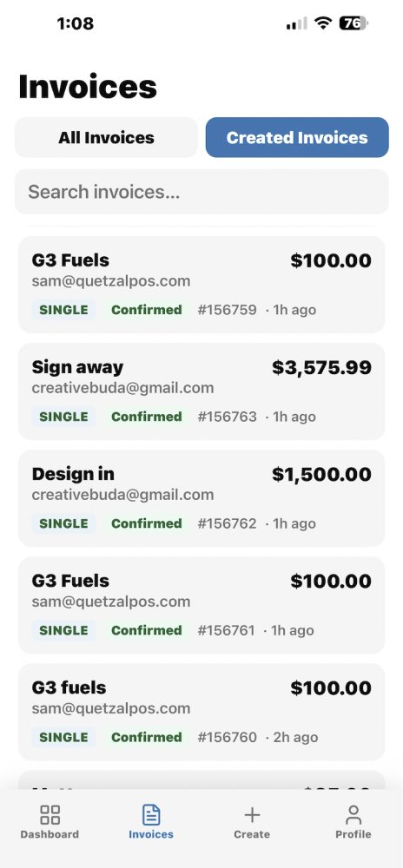This screenshot has width=403, height=868.
Task: Open invoice #156759 for G3 Fuels
Action: click(201, 285)
